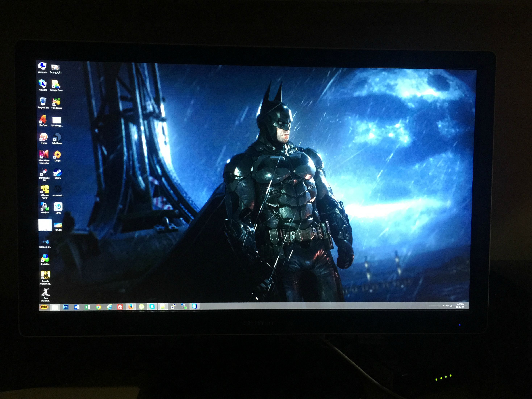Open the WinSCP taskbar icon
532x399 pixels.
point(184,306)
